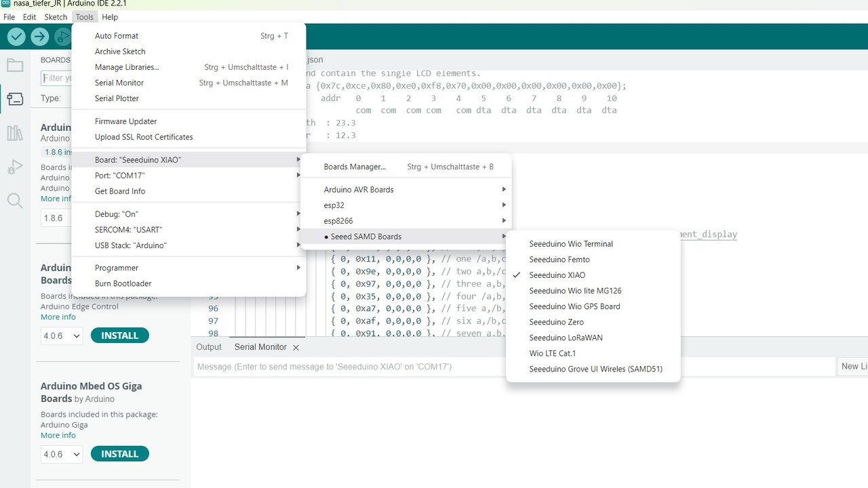Open More info for Edge Control
The height and width of the screenshot is (488, 868).
coord(58,317)
